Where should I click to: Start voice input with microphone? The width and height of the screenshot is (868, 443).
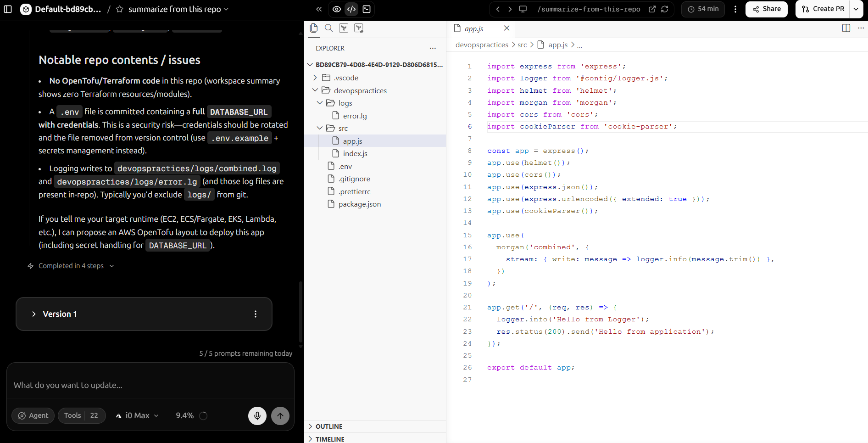(257, 416)
